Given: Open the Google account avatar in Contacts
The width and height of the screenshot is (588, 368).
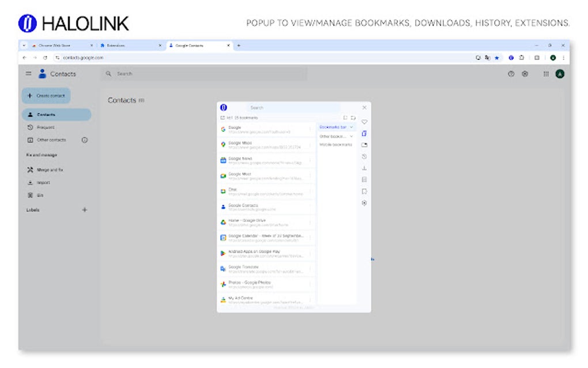Looking at the screenshot, I should [x=560, y=74].
